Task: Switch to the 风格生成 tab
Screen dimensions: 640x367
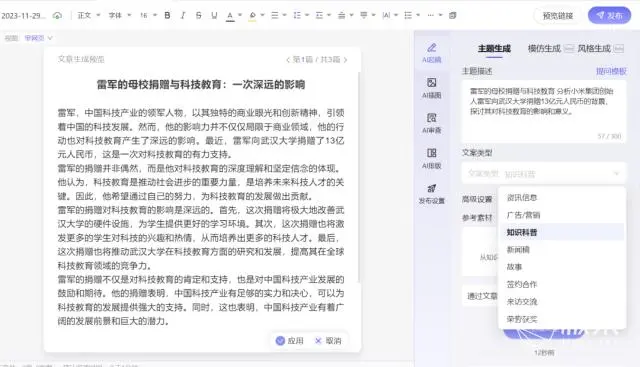Action: click(x=594, y=49)
